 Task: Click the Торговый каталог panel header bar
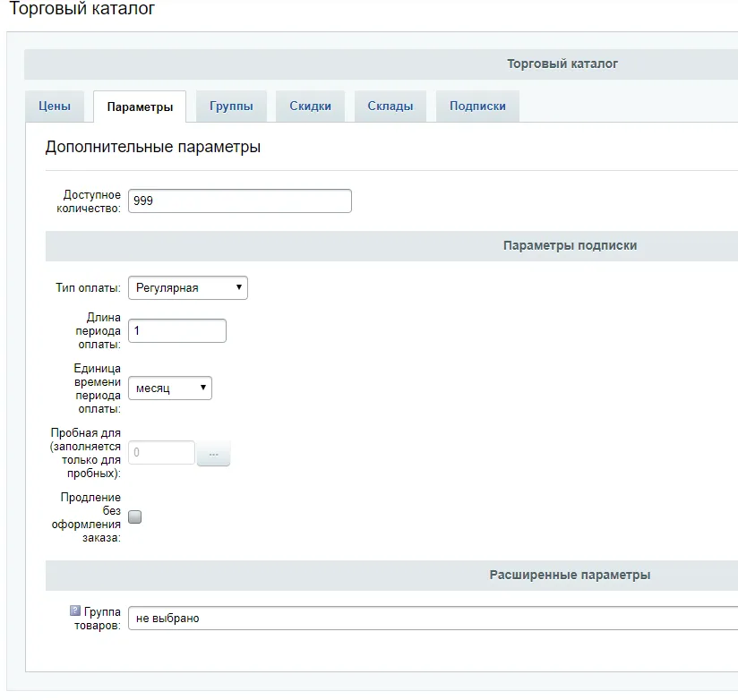pyautogui.click(x=562, y=64)
